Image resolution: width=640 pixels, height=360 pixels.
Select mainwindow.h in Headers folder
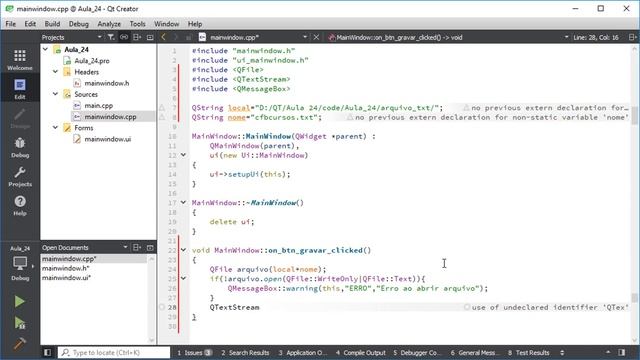[107, 83]
